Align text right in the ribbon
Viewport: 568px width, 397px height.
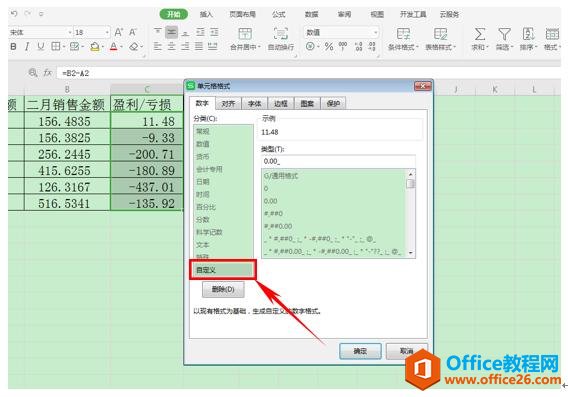point(185,46)
